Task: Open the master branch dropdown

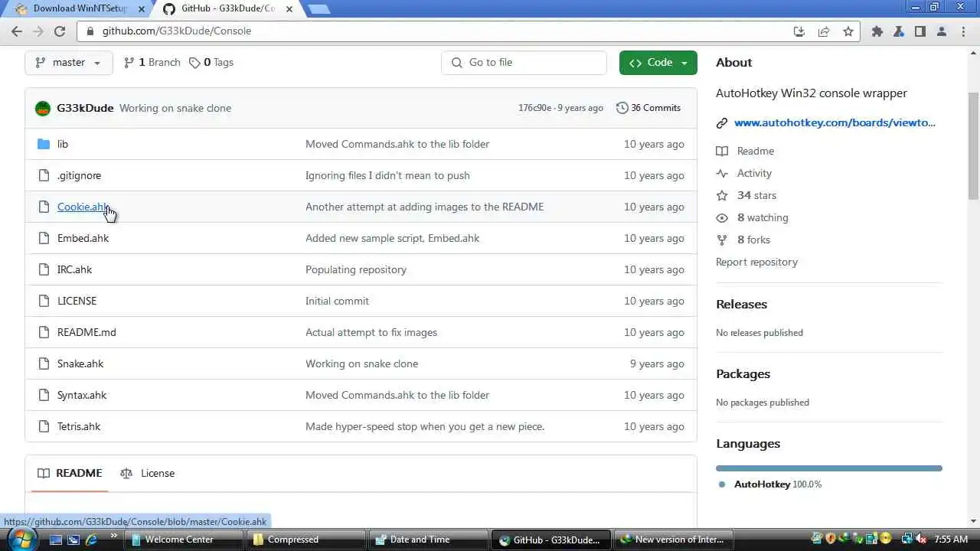Action: (69, 63)
